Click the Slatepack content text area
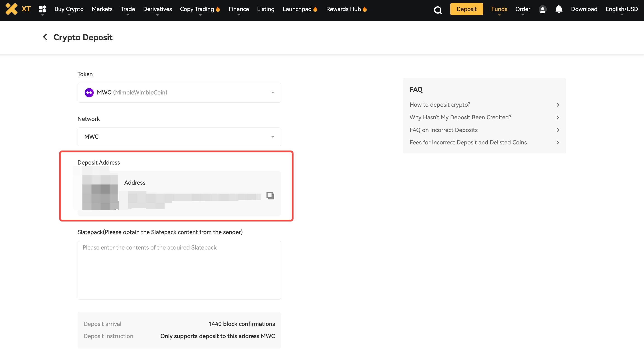Screen dimensions: 644x358 point(179,270)
